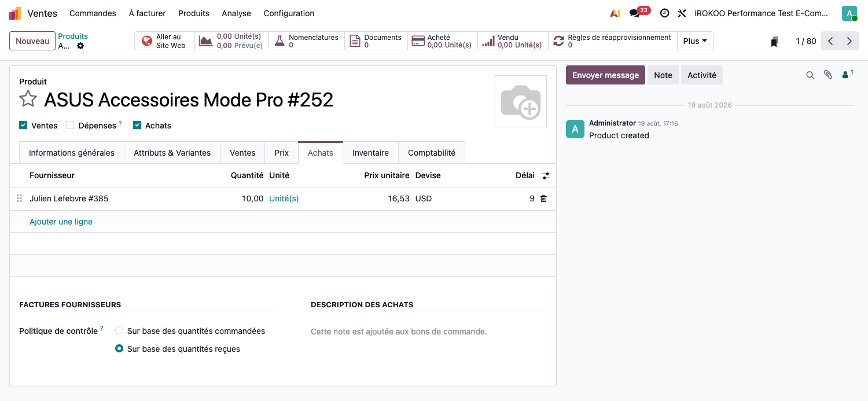Open the Commandes menu
This screenshot has width=868, height=401.
tap(93, 13)
